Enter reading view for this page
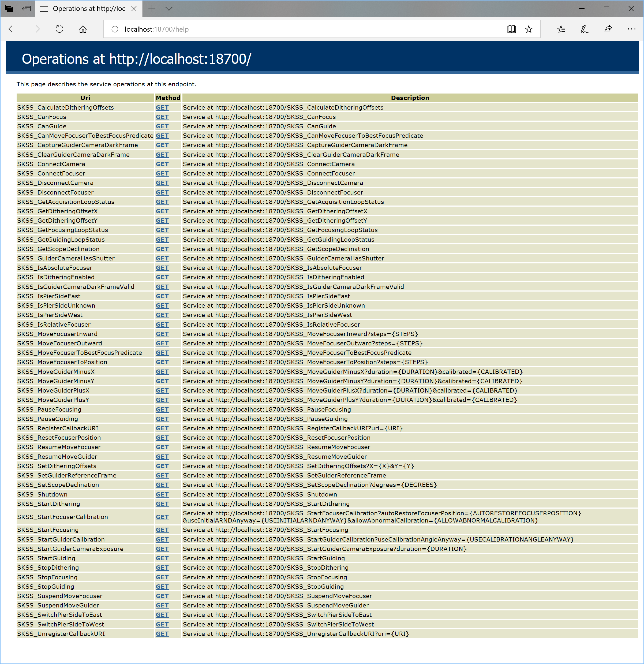The image size is (644, 664). (512, 29)
